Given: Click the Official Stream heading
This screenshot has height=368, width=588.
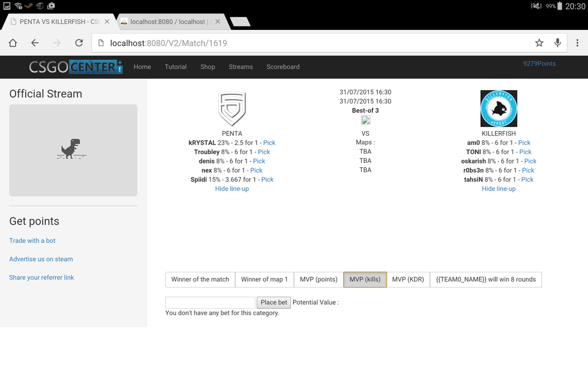Looking at the screenshot, I should (46, 94).
